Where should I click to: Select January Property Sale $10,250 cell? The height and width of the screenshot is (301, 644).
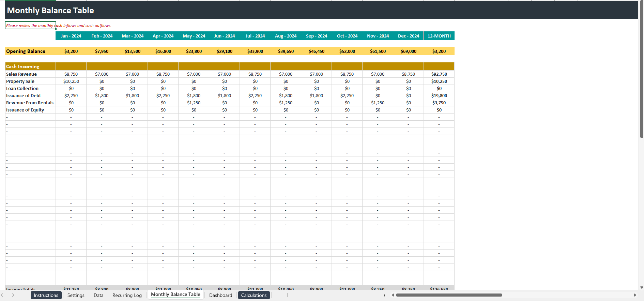click(71, 81)
